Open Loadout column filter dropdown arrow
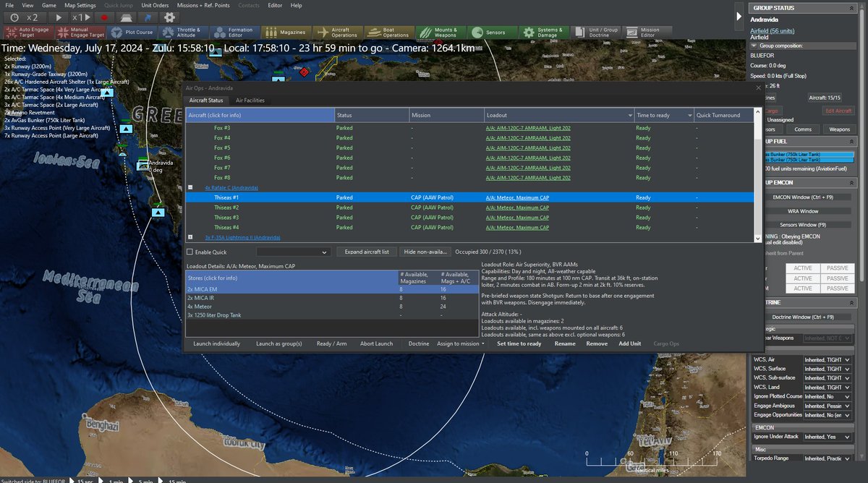868x483 pixels. click(x=629, y=115)
